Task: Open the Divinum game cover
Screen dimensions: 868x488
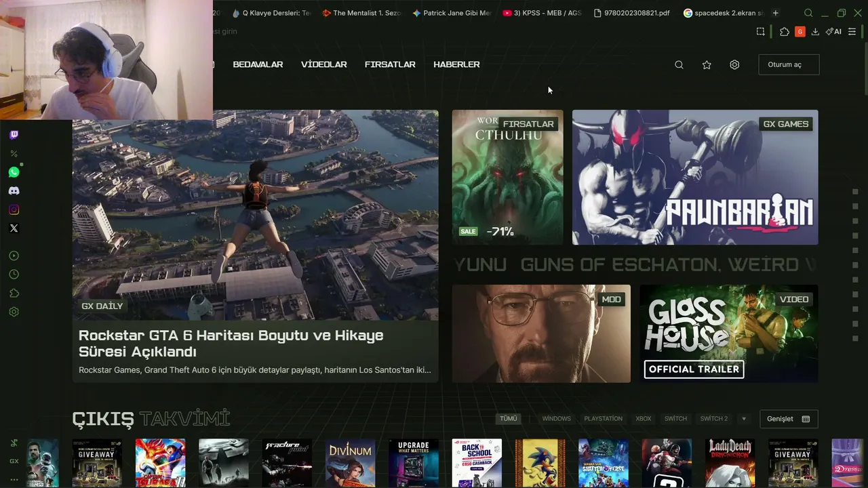Action: click(x=351, y=463)
